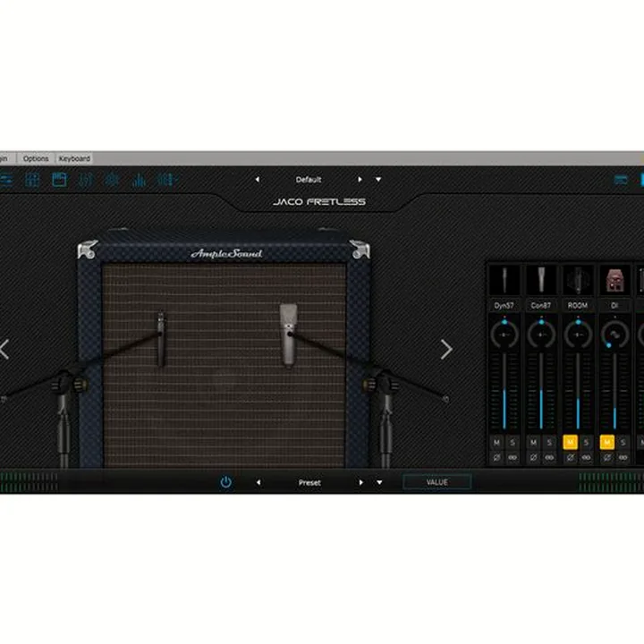The image size is (644, 644).
Task: Click the Con87 mic thumbnail
Action: pyautogui.click(x=541, y=280)
